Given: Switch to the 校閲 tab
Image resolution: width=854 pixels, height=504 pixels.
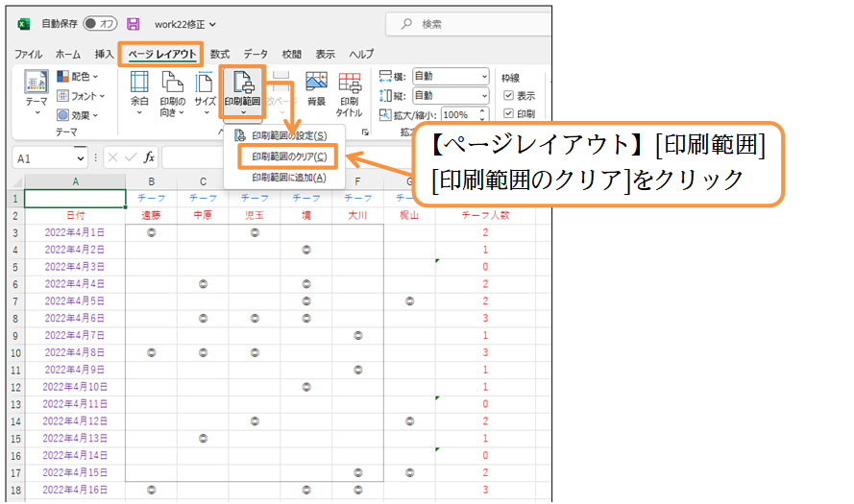Looking at the screenshot, I should pos(291,54).
